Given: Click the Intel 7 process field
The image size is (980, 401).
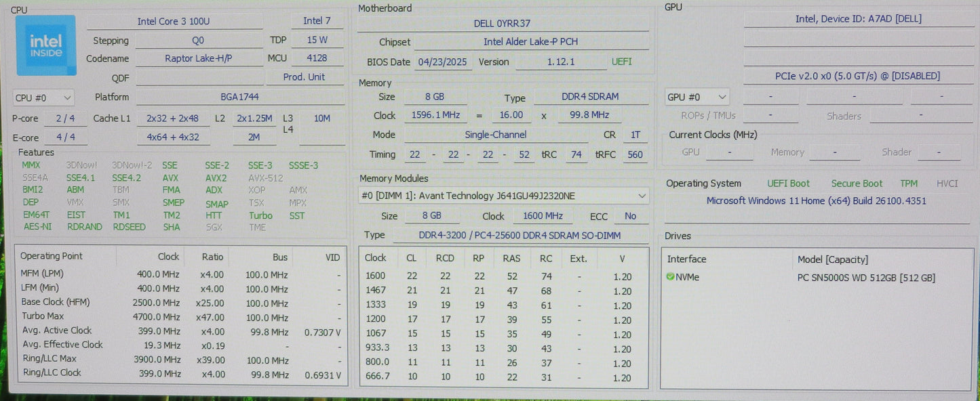Looking at the screenshot, I should pyautogui.click(x=317, y=22).
